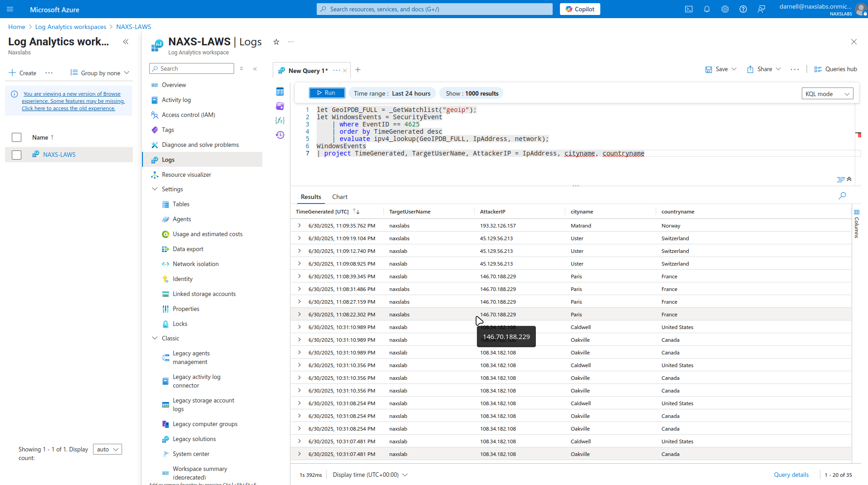Open the Display count auto dropdown
The image size is (868, 485).
(108, 449)
